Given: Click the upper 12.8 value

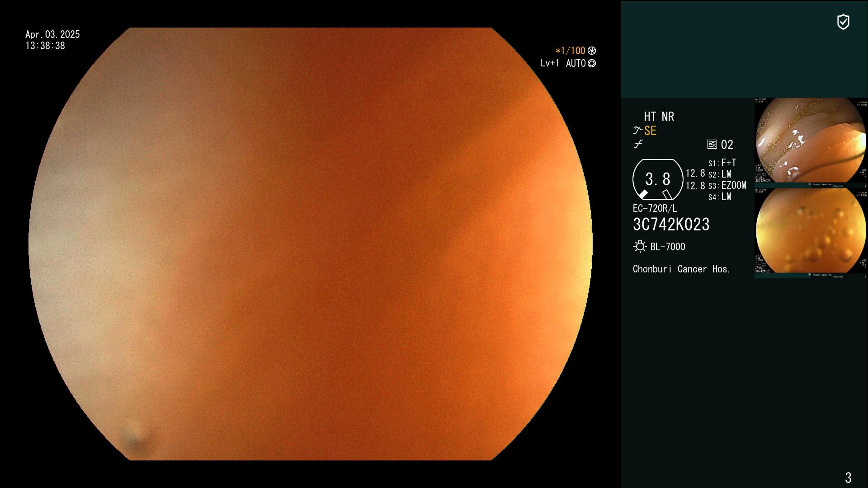Looking at the screenshot, I should tap(695, 173).
